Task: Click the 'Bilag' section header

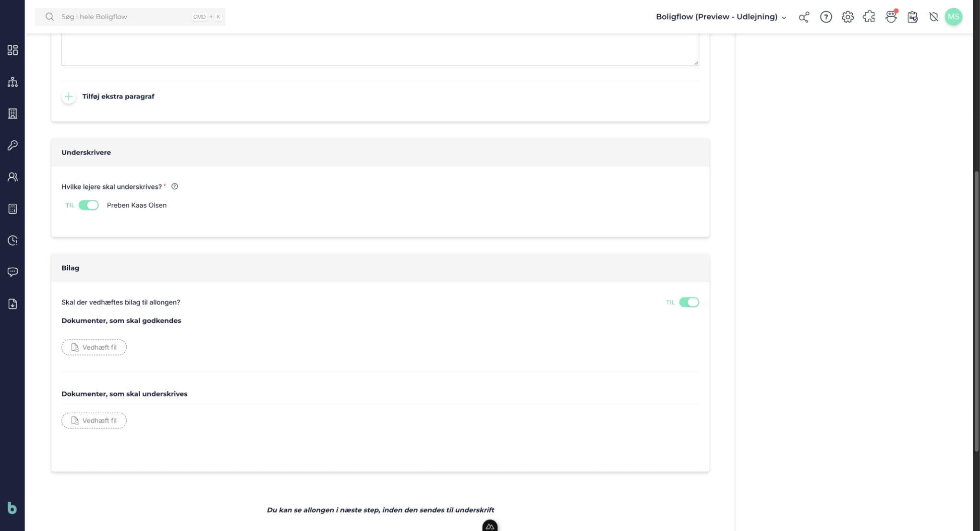Action: 380,268
